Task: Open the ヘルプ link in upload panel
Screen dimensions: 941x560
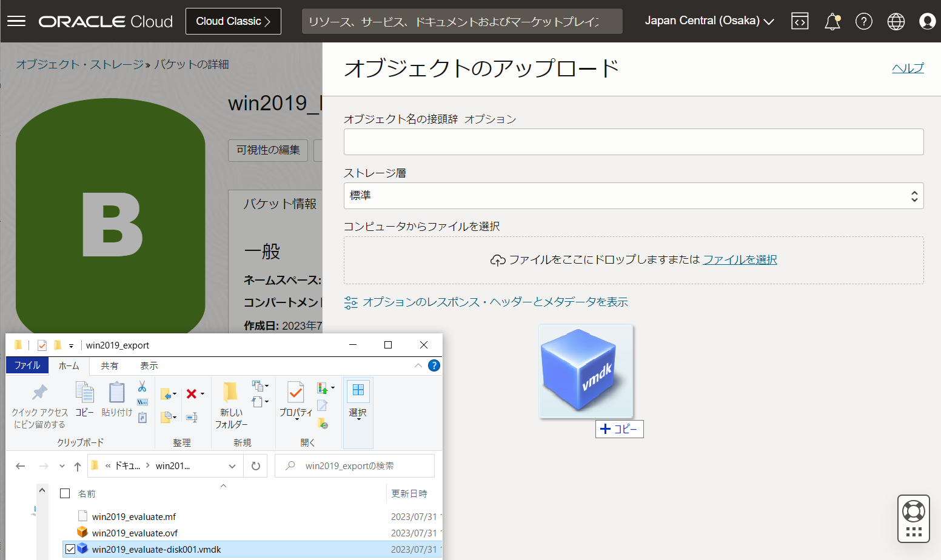Action: pyautogui.click(x=908, y=68)
